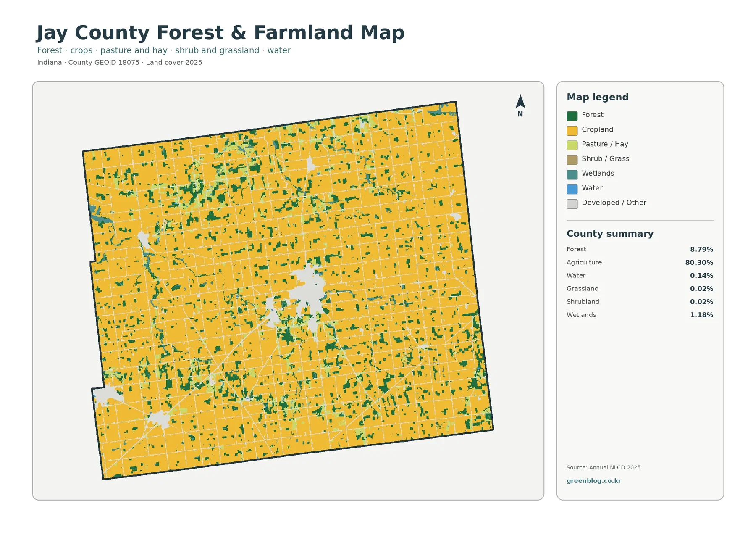Screen dimensions: 756x535
Task: Click the 'County summary' heading
Action: coord(610,234)
